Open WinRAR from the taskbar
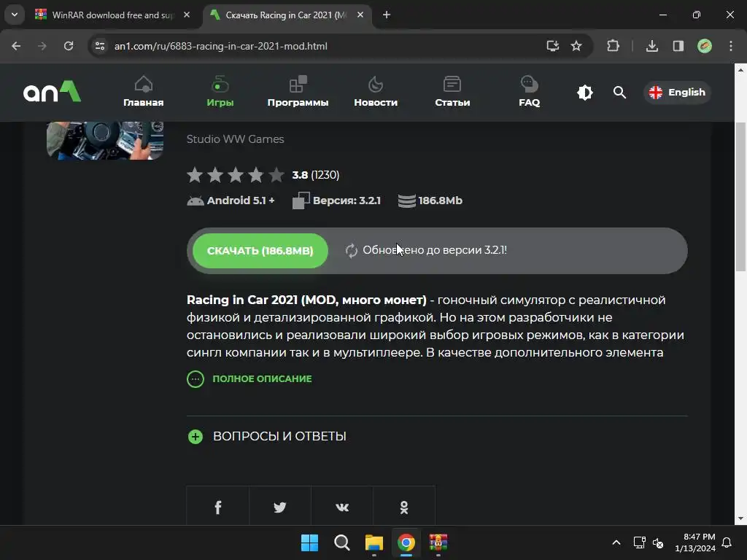 [438, 542]
